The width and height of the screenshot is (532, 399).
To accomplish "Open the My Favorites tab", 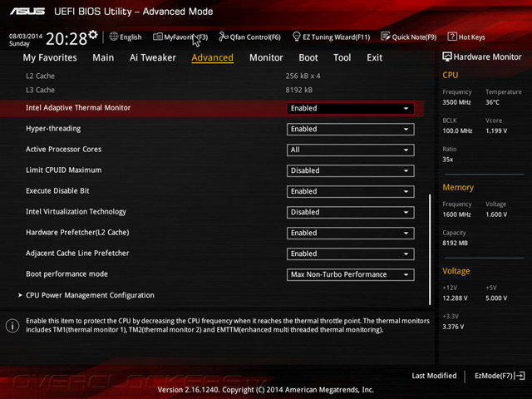I will [50, 57].
